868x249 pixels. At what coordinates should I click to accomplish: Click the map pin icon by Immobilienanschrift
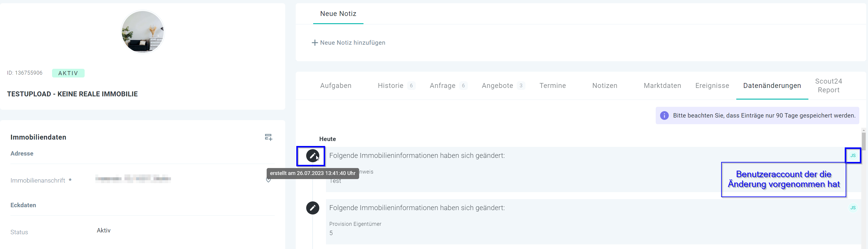[268, 180]
